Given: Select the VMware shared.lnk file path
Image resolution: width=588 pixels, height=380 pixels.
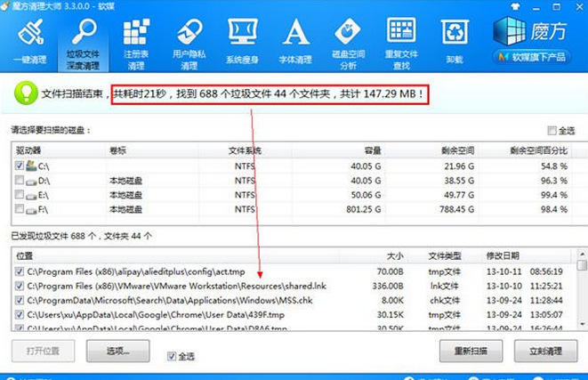Looking at the screenshot, I should pyautogui.click(x=177, y=287).
